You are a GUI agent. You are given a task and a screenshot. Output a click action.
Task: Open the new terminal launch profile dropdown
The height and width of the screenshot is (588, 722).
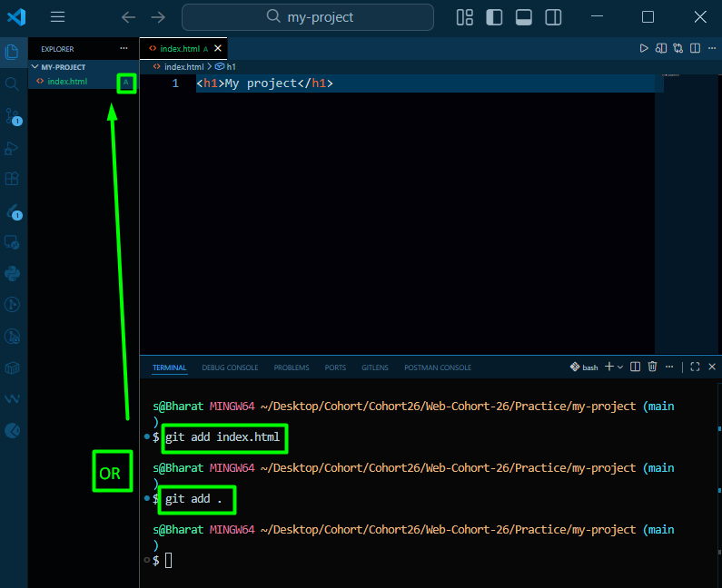tap(620, 367)
